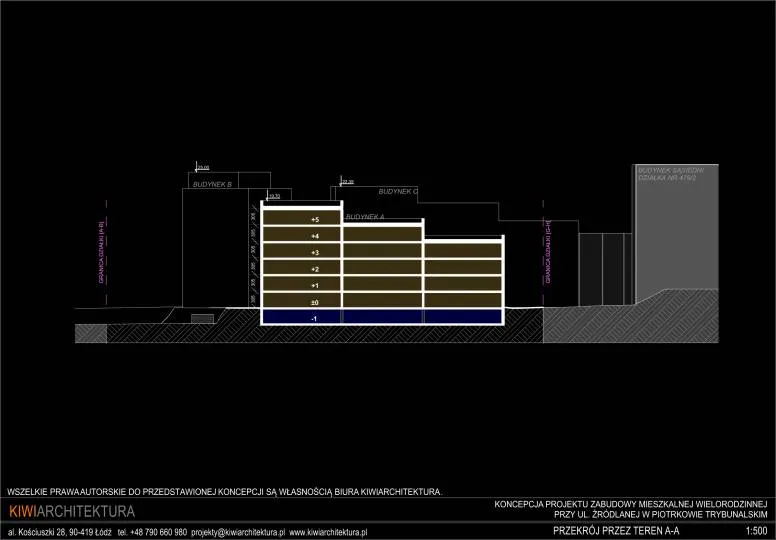Click the +3 floor level label
Image resolution: width=776 pixels, height=540 pixels.
pyautogui.click(x=315, y=253)
